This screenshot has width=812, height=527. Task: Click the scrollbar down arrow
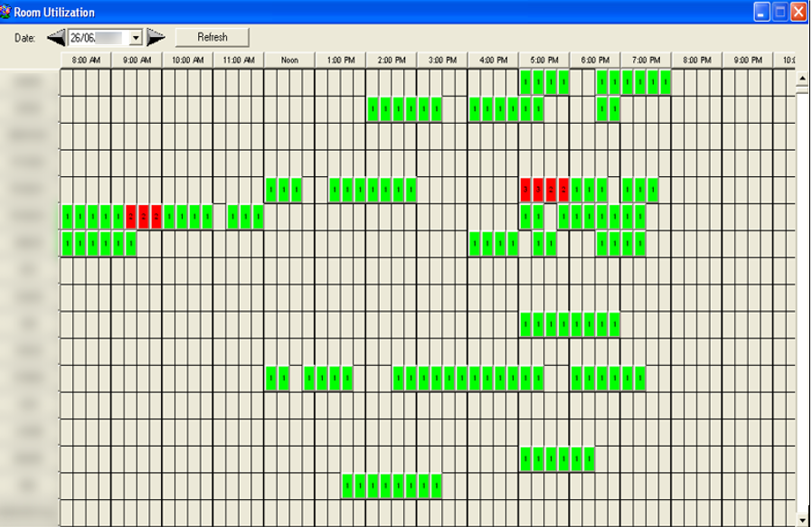point(800,521)
